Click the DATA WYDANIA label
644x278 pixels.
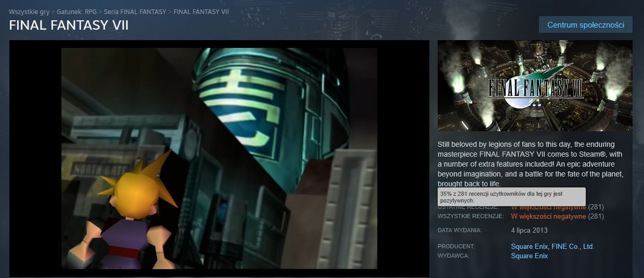tap(459, 230)
